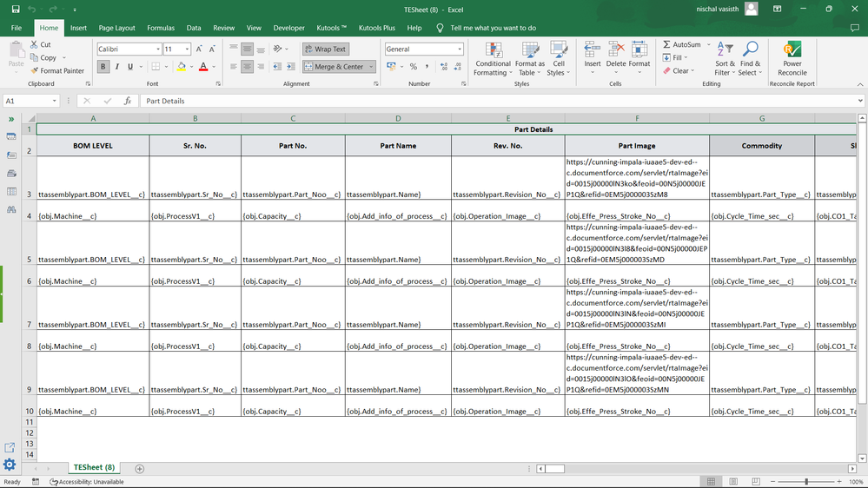
Task: Toggle Italic formatting
Action: (117, 67)
